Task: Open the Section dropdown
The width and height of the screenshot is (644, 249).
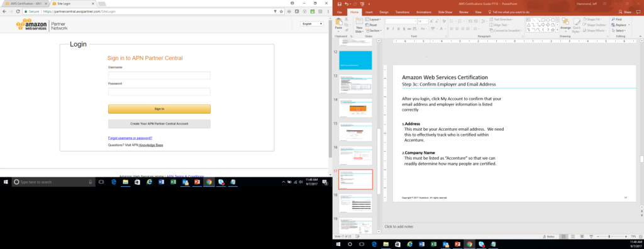Action: tap(374, 30)
